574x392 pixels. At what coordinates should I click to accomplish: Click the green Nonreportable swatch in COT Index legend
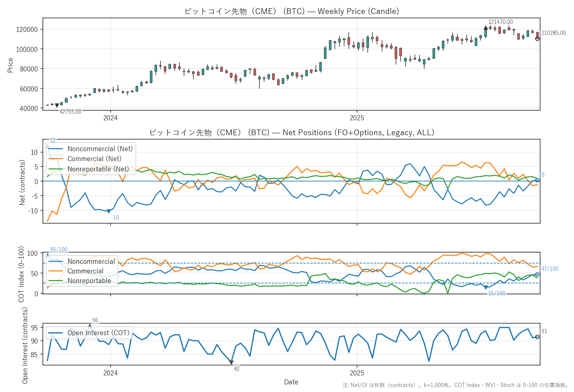pyautogui.click(x=55, y=281)
